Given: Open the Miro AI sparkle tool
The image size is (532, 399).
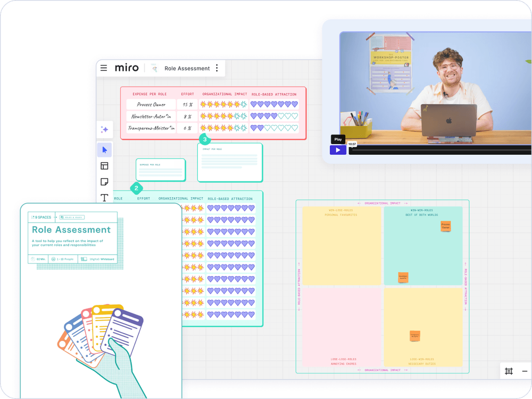Looking at the screenshot, I should (x=104, y=130).
